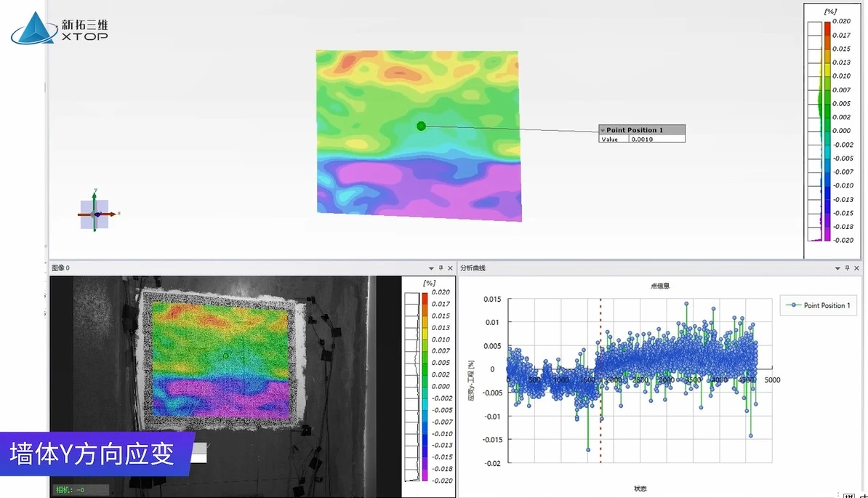868x498 pixels.
Task: Select the 分析曲线 panel title
Action: coord(473,268)
